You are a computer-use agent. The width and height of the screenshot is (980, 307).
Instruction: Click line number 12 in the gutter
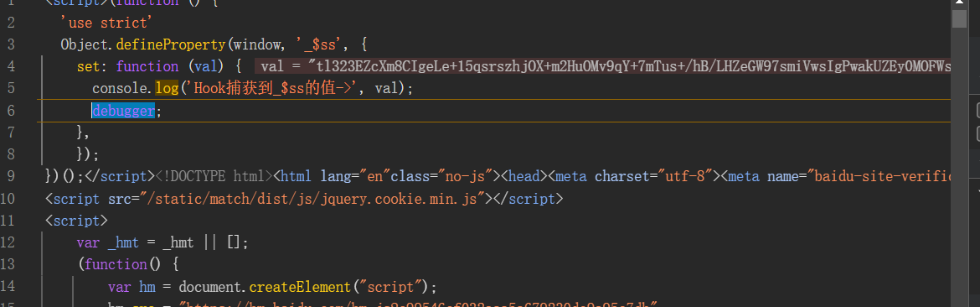coord(8,242)
